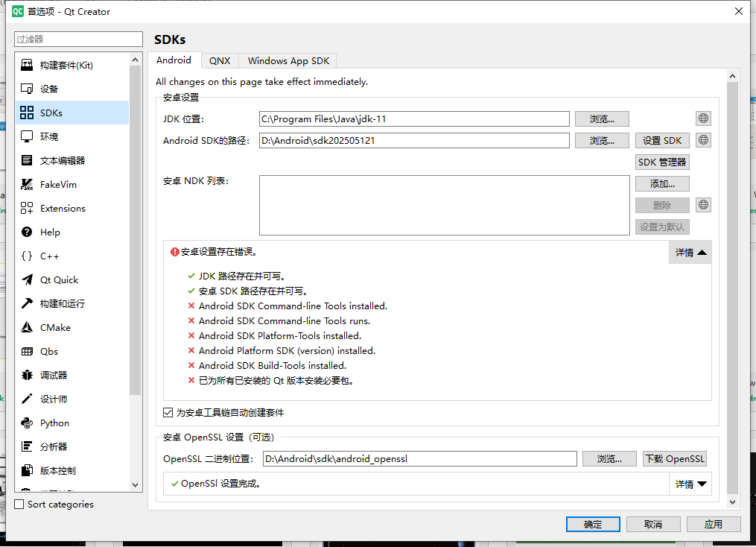
Task: Close the 首选项 dialog window
Action: [x=738, y=11]
